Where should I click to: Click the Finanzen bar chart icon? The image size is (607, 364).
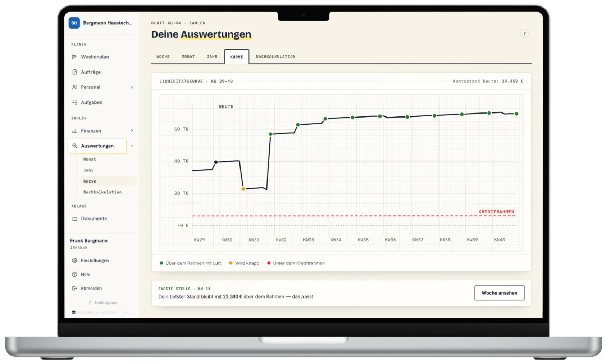(x=74, y=131)
